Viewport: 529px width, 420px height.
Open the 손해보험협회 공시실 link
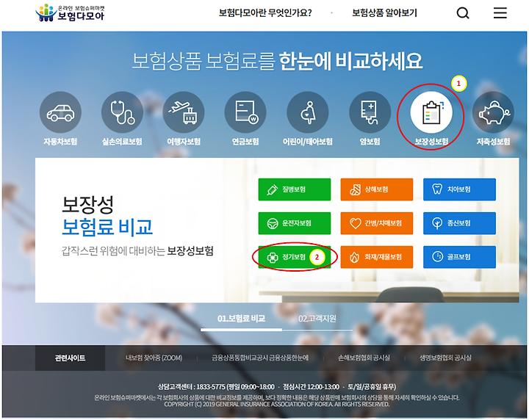click(x=364, y=358)
